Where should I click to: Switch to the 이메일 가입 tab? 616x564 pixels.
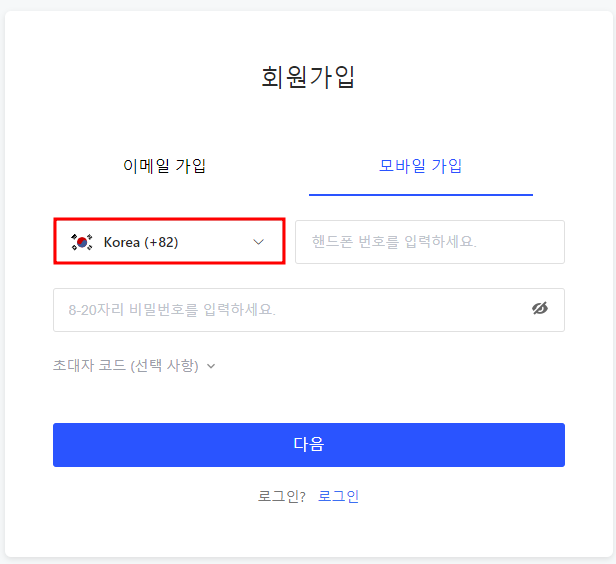(164, 166)
